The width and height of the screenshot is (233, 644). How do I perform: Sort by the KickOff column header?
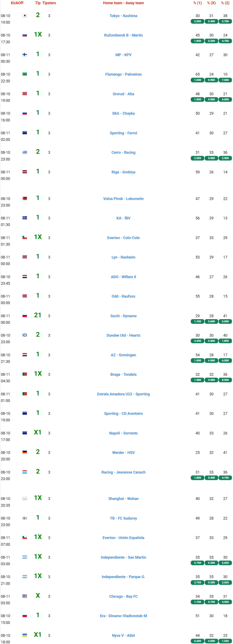click(17, 3)
